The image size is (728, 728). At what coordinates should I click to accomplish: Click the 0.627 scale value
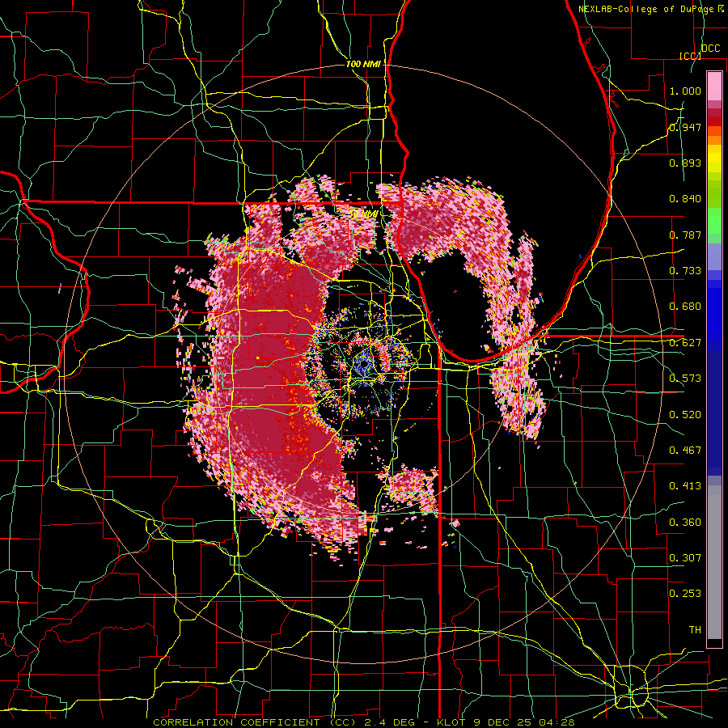[685, 343]
